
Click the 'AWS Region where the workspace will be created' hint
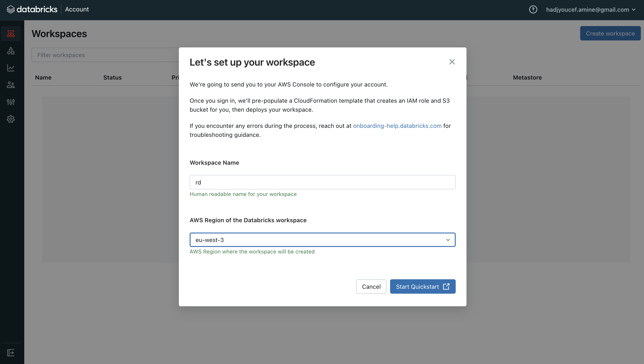tap(252, 251)
